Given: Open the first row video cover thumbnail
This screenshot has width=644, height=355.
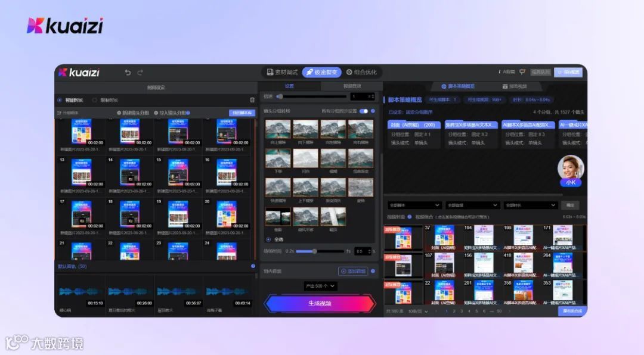Looking at the screenshot, I should pos(403,238).
